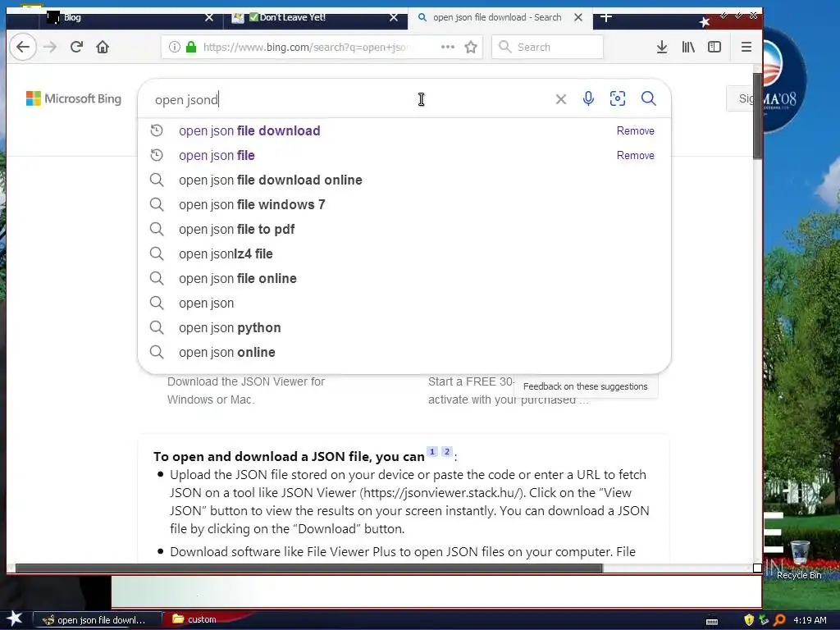Close the Don't Leave Yet! tab
Screen dimensions: 840x630
[394, 18]
